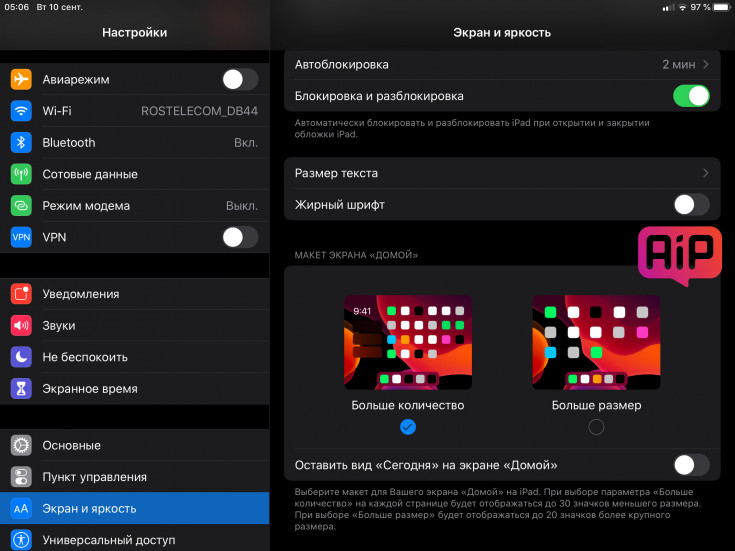The width and height of the screenshot is (735, 551).
Task: Open Размер текста chevron arrow
Action: (x=705, y=173)
